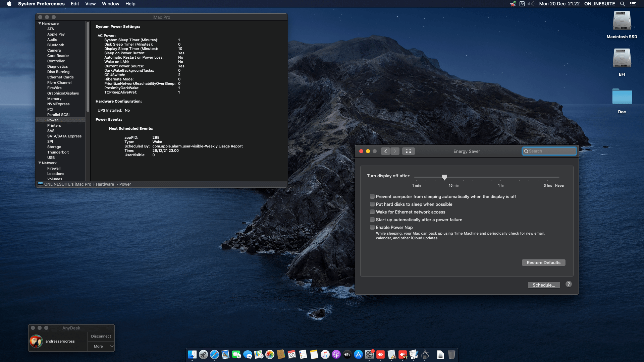644x362 pixels.
Task: Collapse the Hardware section triangle
Action: coord(40,23)
